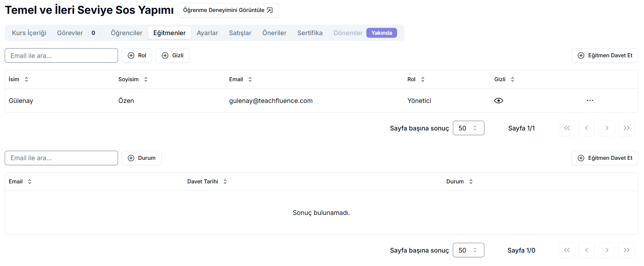Toggle visibility eye for Gülenay Özen
The image size is (644, 266).
pyautogui.click(x=498, y=101)
